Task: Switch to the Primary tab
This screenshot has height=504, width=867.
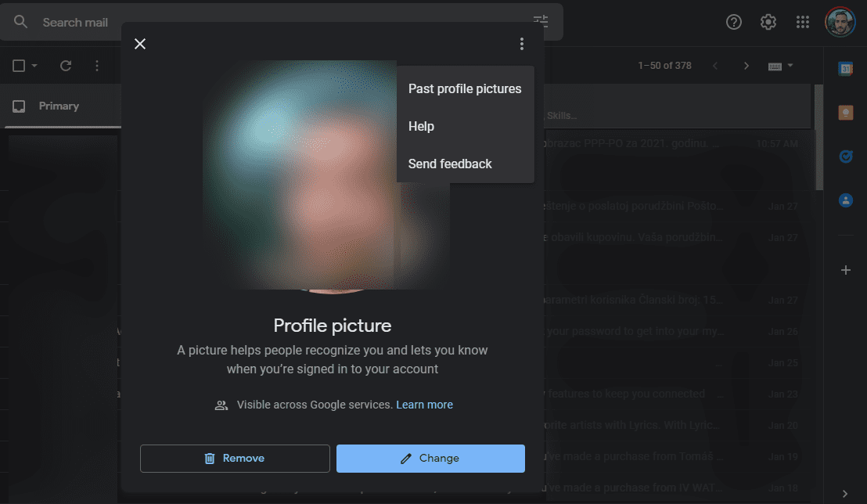Action: pyautogui.click(x=59, y=106)
